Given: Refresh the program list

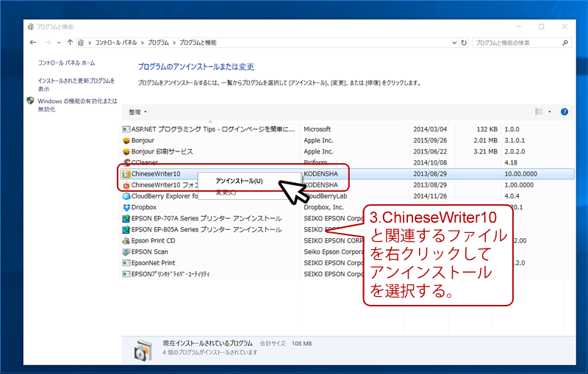Looking at the screenshot, I should click(x=464, y=43).
